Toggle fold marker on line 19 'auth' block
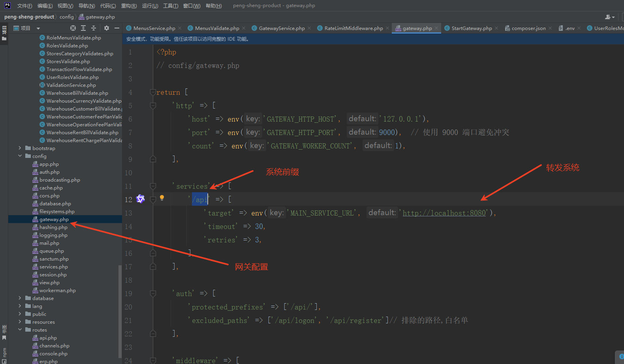The height and width of the screenshot is (364, 624). point(153,293)
